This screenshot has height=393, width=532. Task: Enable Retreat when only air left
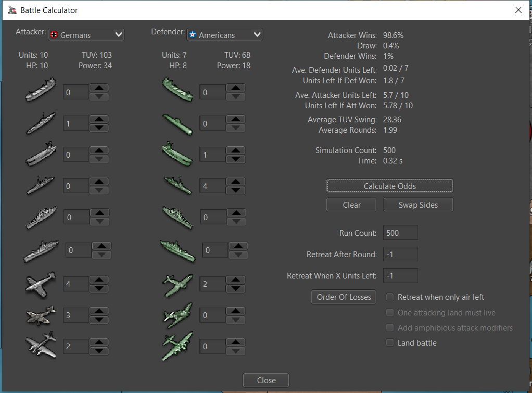pos(390,297)
